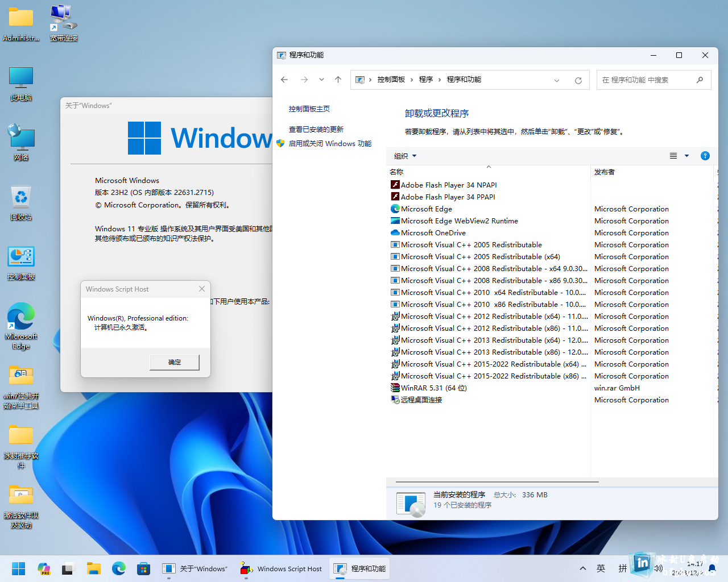Open the Start menu on taskbar
The height and width of the screenshot is (582, 728).
[x=19, y=568]
